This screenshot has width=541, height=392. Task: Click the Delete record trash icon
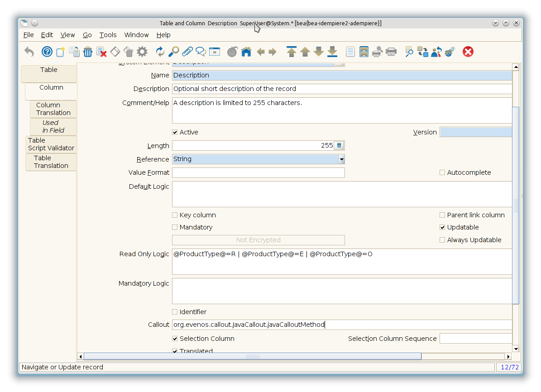pyautogui.click(x=88, y=52)
